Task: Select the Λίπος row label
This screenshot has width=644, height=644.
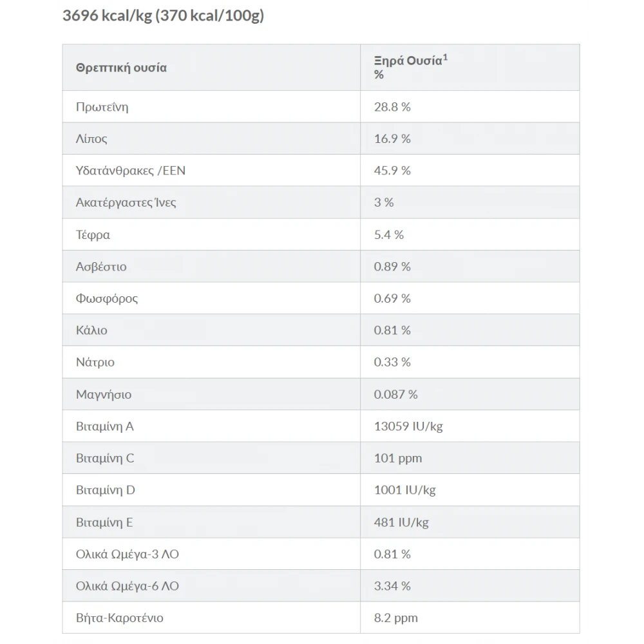Action: [91, 138]
